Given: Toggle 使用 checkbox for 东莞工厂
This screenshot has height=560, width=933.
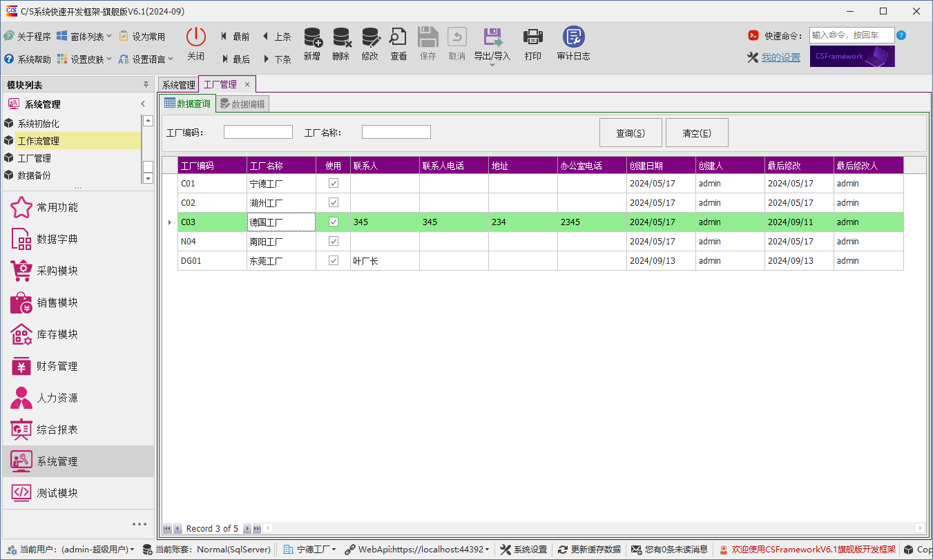Looking at the screenshot, I should [x=334, y=261].
